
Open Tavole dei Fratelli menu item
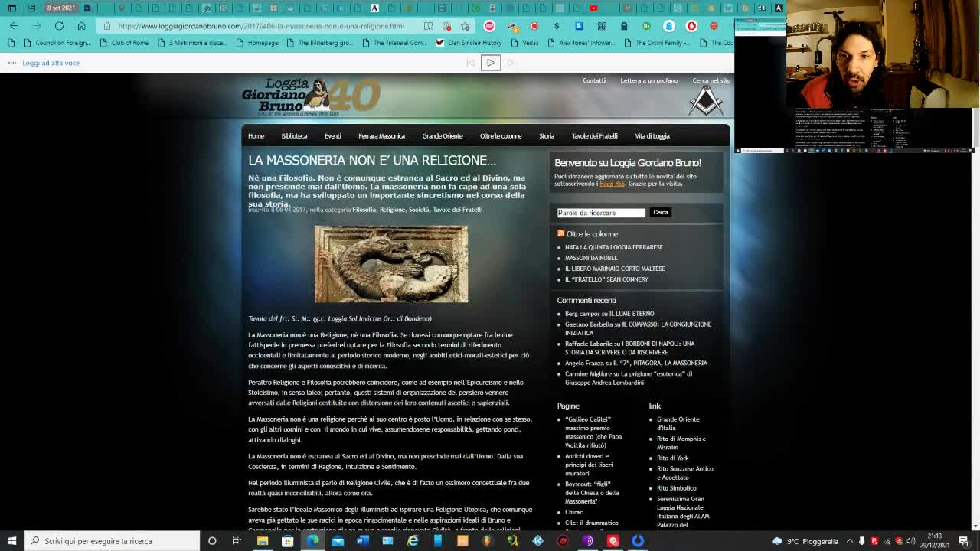coord(595,136)
